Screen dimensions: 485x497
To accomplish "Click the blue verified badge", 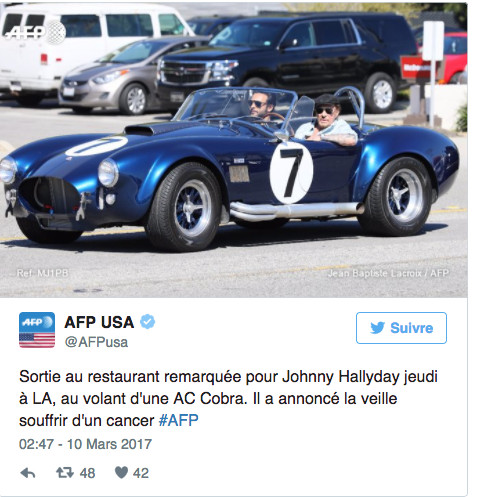I will (147, 322).
